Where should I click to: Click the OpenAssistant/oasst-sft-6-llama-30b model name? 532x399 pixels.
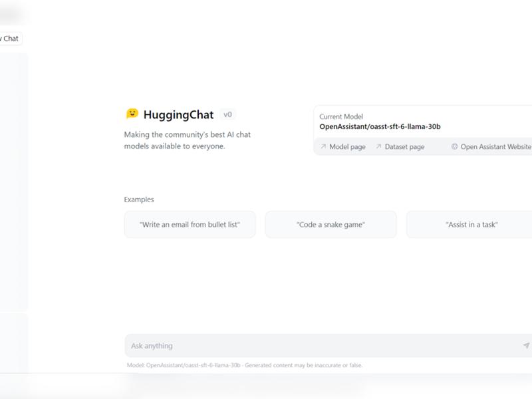(380, 126)
